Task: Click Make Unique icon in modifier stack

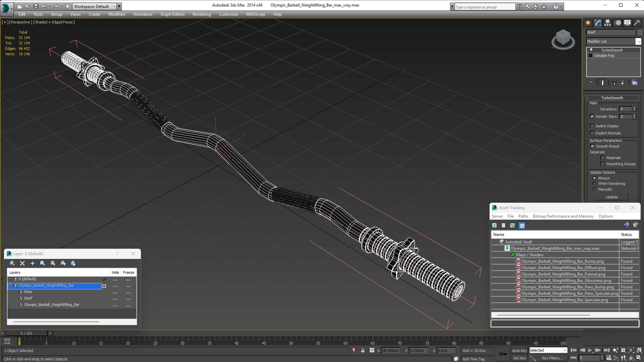Action: (614, 83)
